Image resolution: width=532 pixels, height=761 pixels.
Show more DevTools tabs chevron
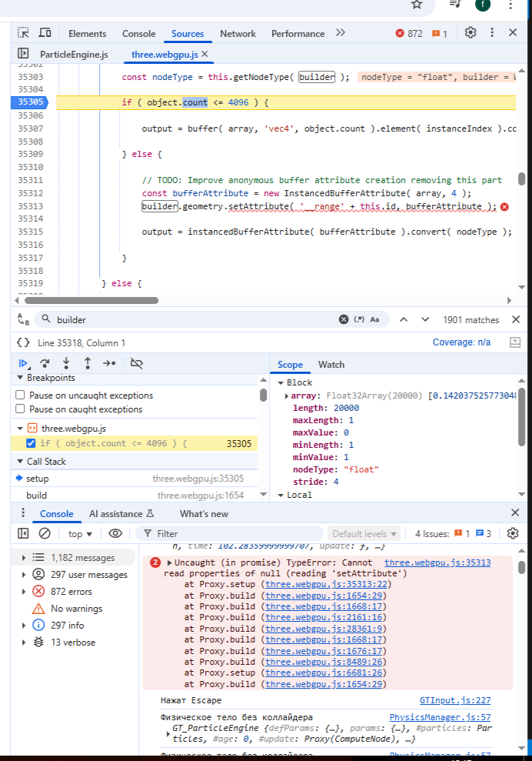(341, 32)
